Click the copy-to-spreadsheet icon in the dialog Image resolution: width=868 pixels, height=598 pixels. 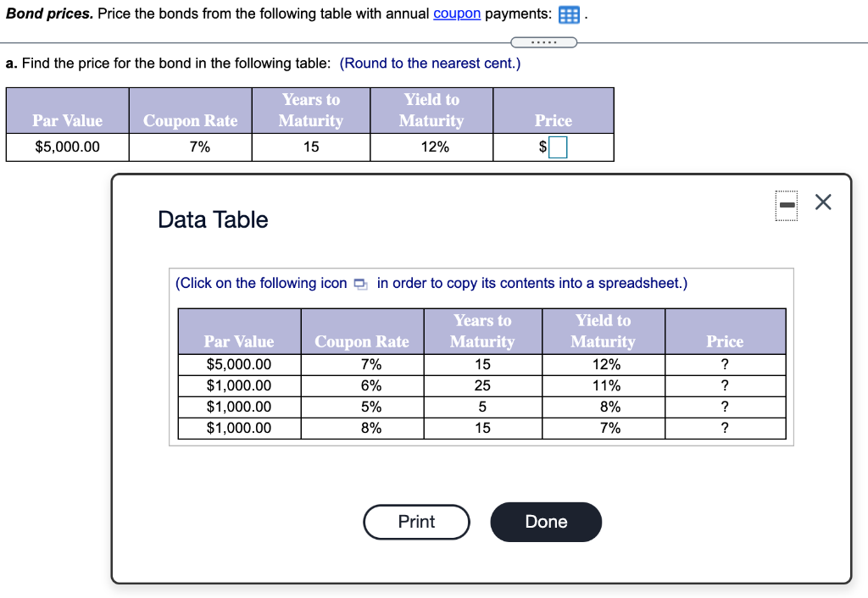[x=360, y=284]
